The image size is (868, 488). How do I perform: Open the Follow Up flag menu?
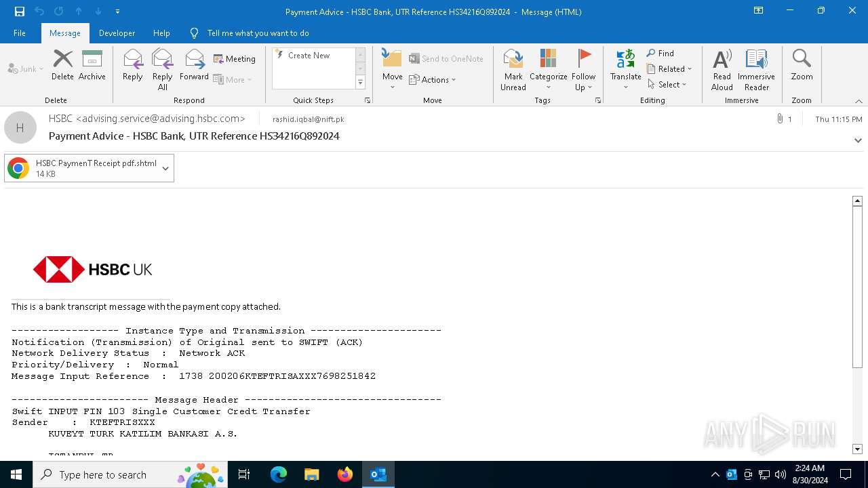[x=583, y=69]
